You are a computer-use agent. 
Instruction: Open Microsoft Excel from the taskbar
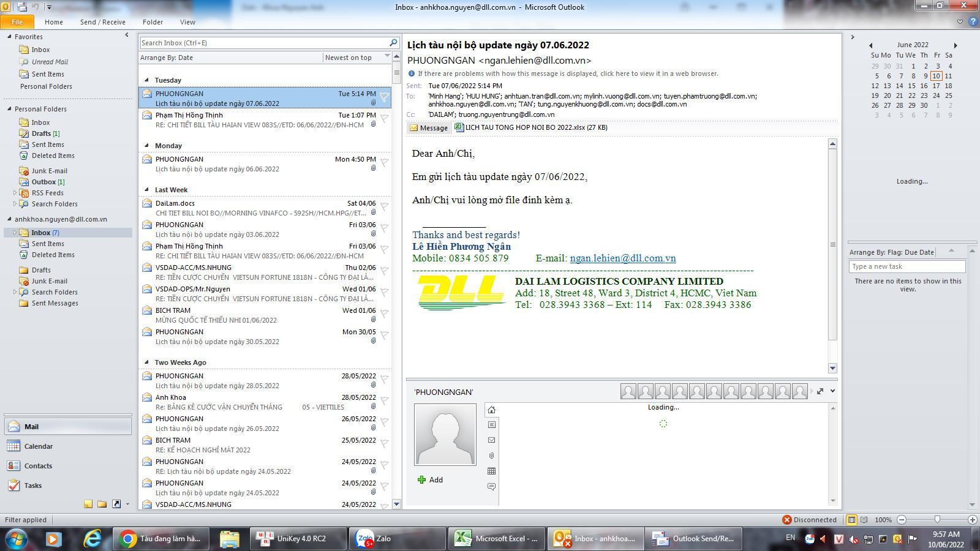(x=496, y=539)
